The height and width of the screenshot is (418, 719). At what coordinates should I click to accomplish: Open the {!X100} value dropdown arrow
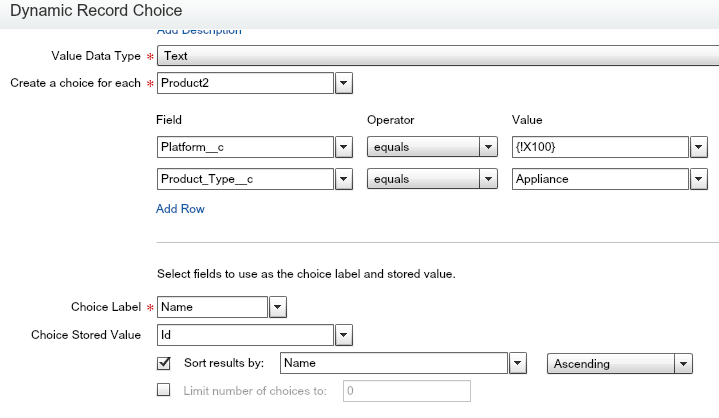[x=699, y=148]
